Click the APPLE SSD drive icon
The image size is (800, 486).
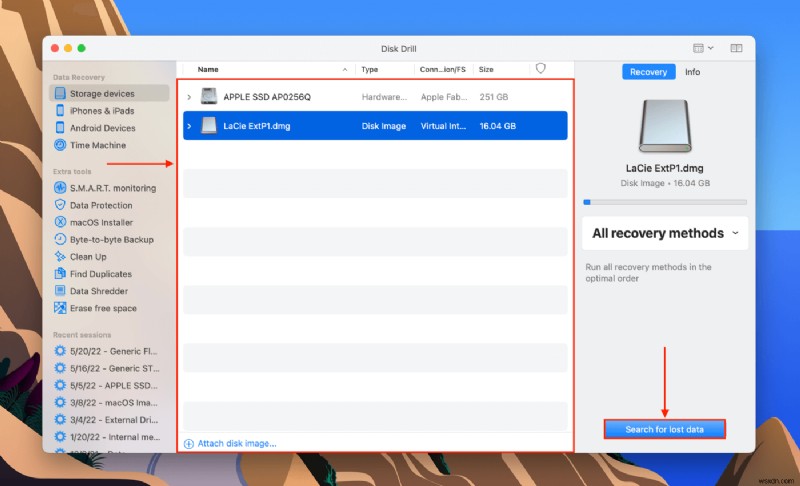[209, 96]
